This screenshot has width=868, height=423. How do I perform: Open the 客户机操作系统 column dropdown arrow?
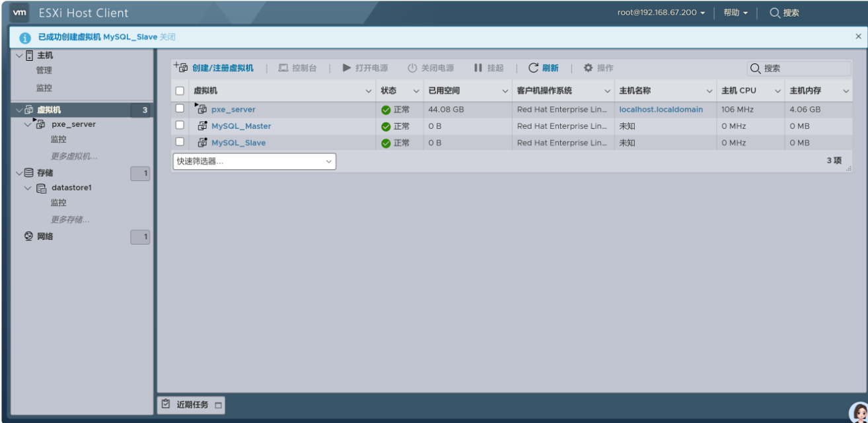(x=608, y=91)
